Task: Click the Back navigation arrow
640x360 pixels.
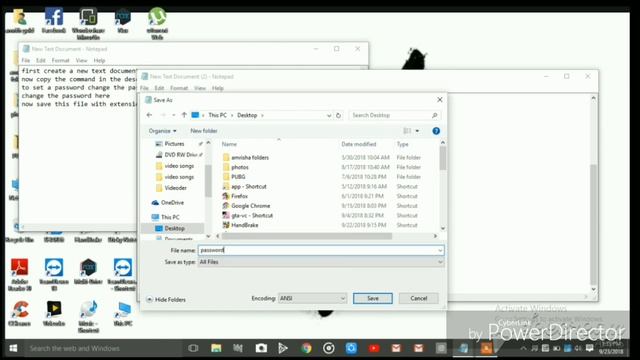Action: pos(149,115)
